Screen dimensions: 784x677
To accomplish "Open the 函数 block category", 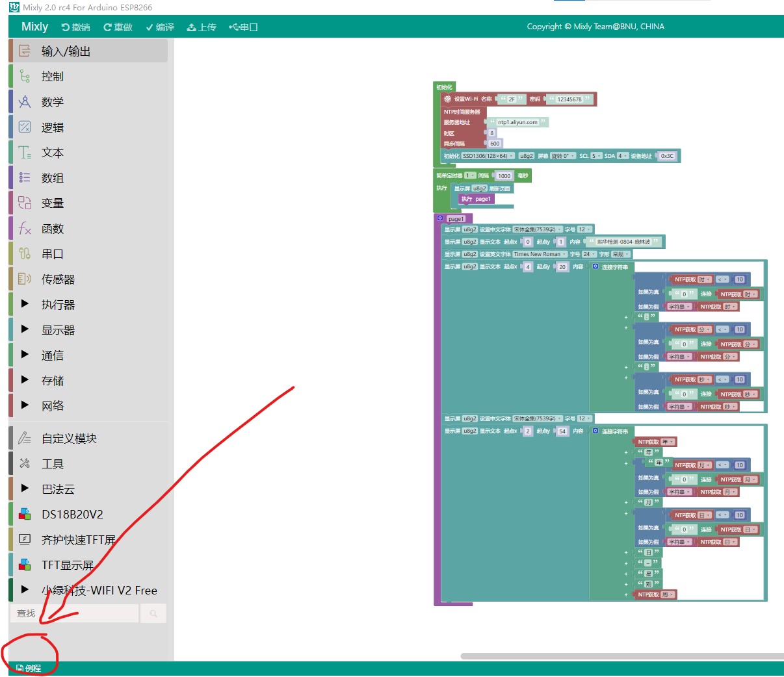I will [x=88, y=228].
